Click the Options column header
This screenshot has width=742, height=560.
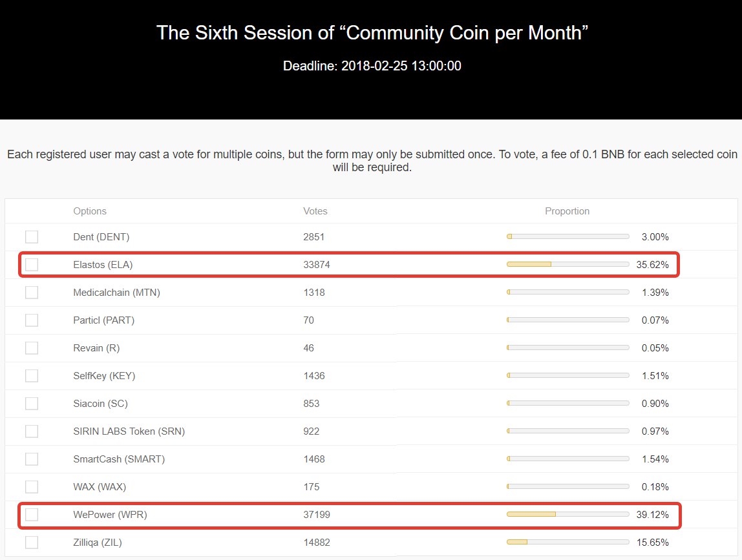[x=90, y=211]
